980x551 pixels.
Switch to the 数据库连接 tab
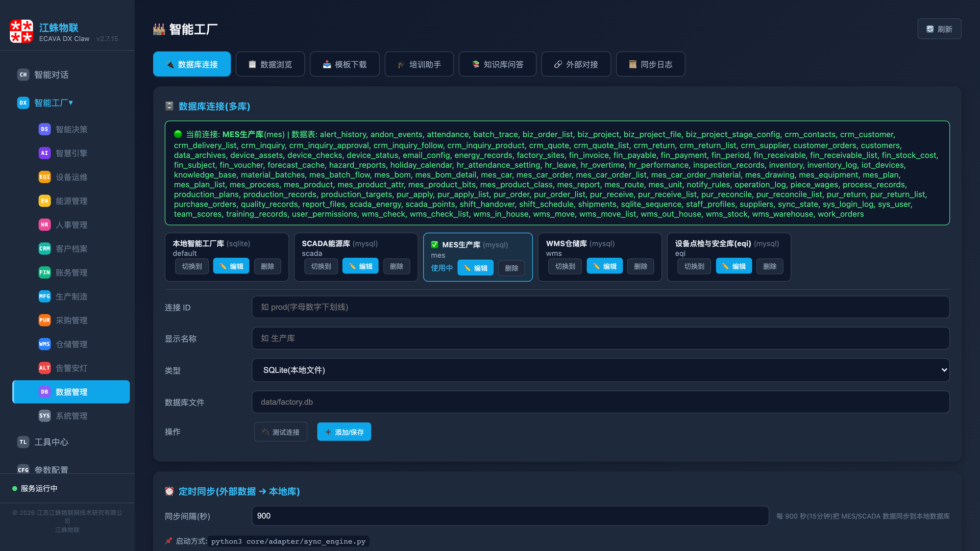tap(192, 64)
